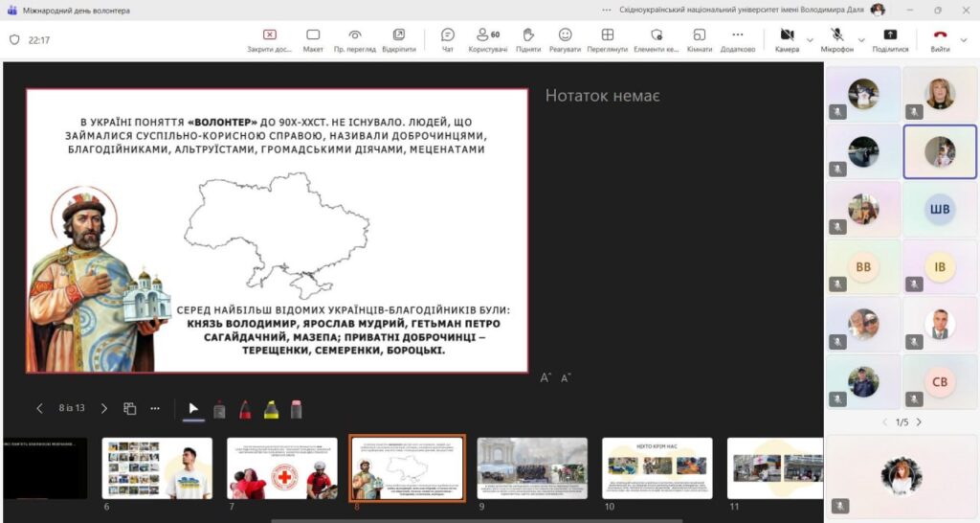Expand the camera options dropdown arrow
The width and height of the screenshot is (980, 523).
tap(811, 40)
